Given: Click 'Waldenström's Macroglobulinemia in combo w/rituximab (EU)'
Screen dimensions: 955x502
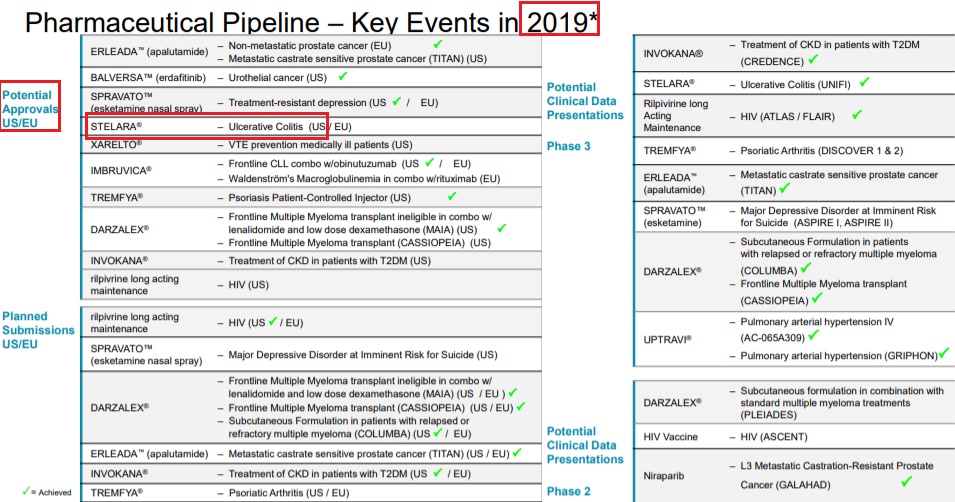Looking at the screenshot, I should click(364, 179).
